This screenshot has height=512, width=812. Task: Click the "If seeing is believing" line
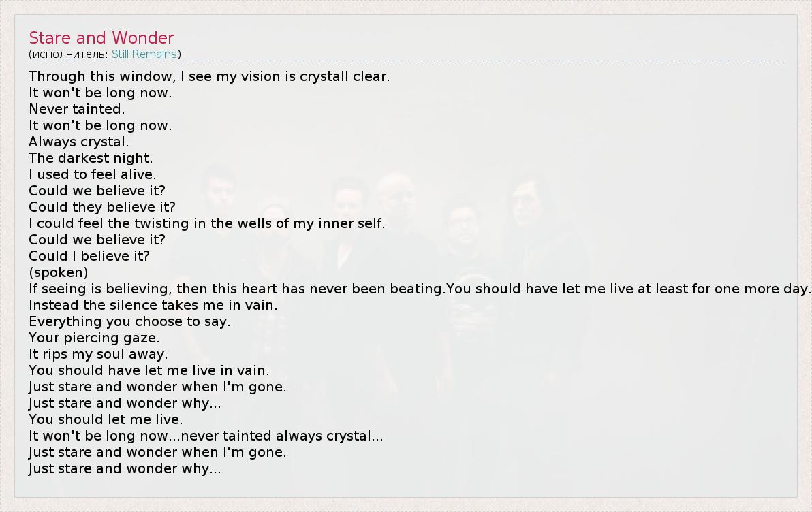pyautogui.click(x=236, y=289)
